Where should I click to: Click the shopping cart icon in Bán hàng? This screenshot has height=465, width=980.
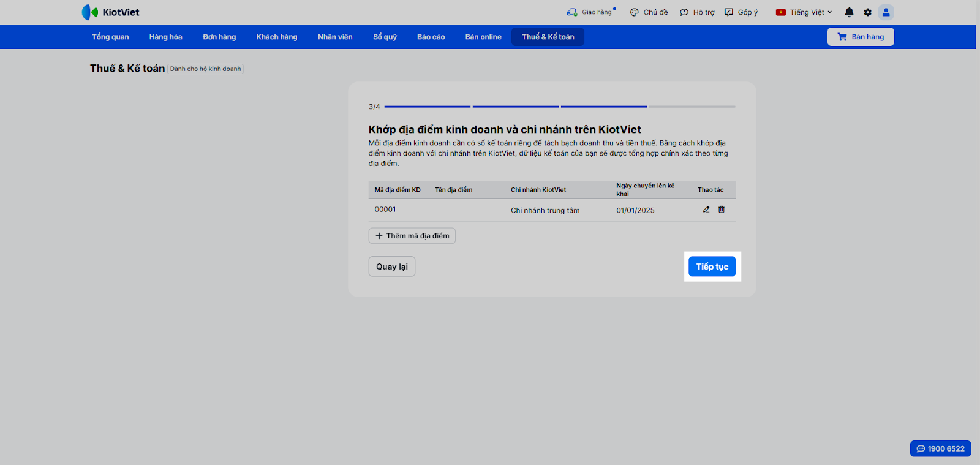842,37
